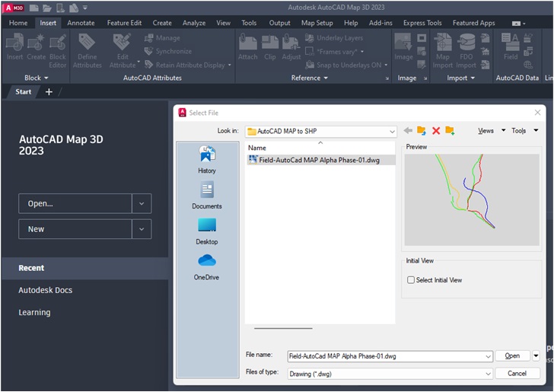This screenshot has width=554, height=392.
Task: Click the Insert block icon
Action: (x=15, y=47)
